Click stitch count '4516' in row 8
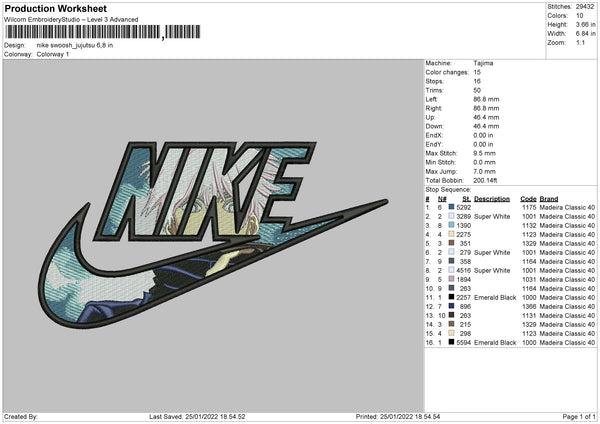 [464, 270]
